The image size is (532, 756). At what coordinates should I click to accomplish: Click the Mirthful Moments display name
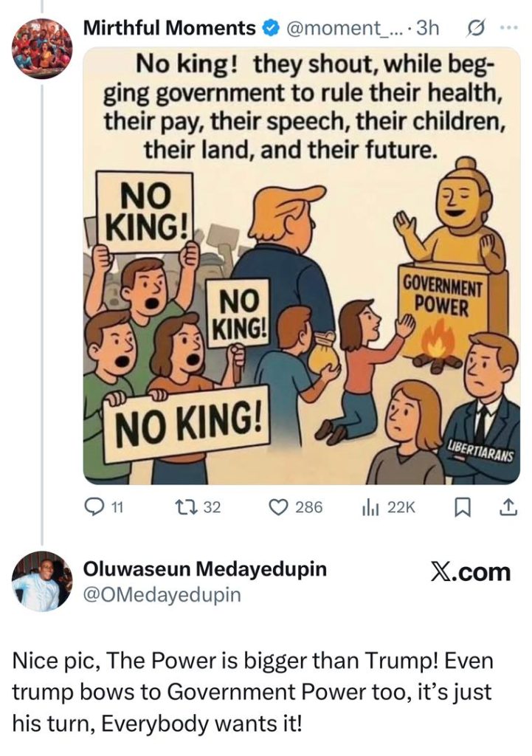click(169, 29)
